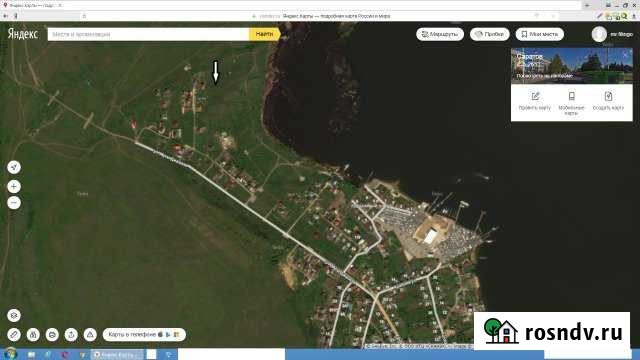Click the print map icon
This screenshot has width=640, height=360.
(x=52, y=335)
